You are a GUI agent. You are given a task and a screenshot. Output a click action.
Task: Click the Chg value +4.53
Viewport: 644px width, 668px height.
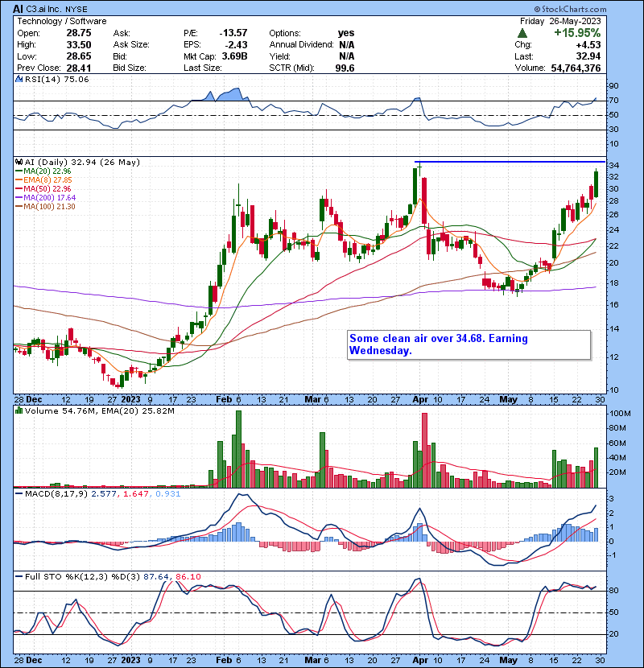click(588, 45)
